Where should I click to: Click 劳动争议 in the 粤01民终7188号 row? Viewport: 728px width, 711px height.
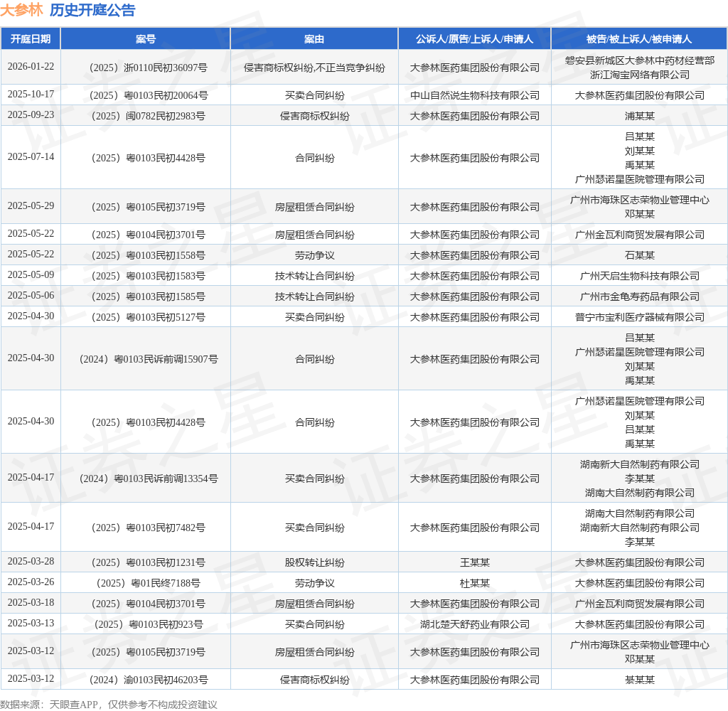point(314,583)
